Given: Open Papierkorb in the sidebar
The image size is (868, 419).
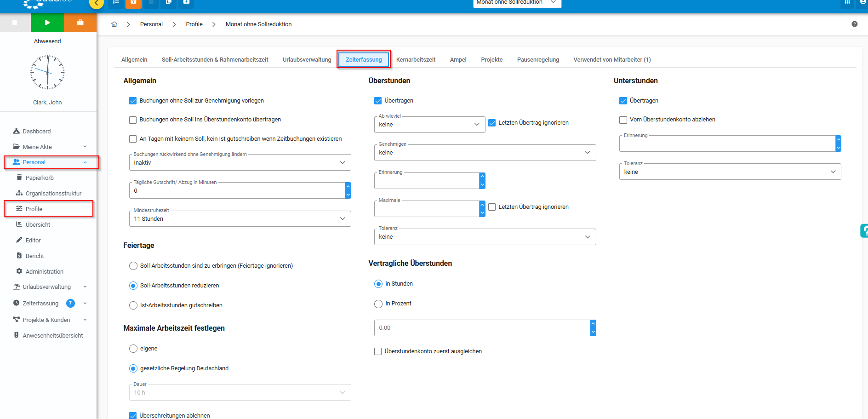Looking at the screenshot, I should pyautogui.click(x=40, y=178).
